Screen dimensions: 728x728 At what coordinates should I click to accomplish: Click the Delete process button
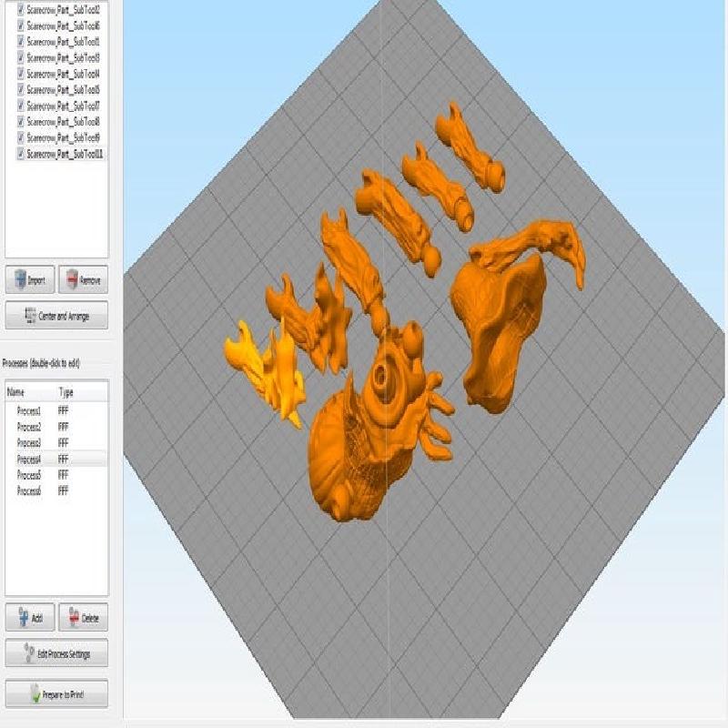pos(84,617)
